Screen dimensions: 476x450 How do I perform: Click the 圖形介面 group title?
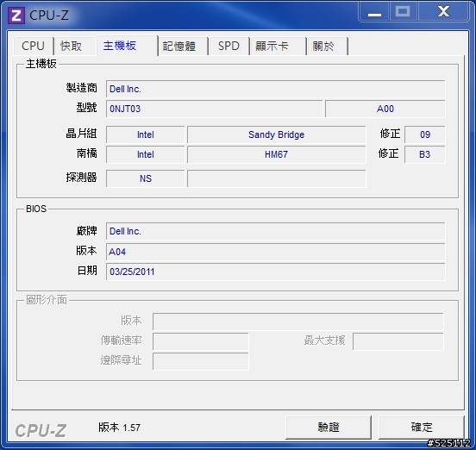47,300
